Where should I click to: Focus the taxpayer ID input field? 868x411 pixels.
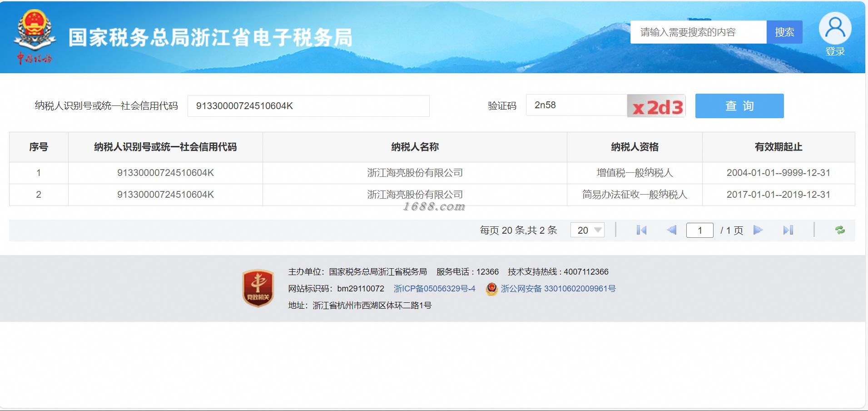point(308,106)
